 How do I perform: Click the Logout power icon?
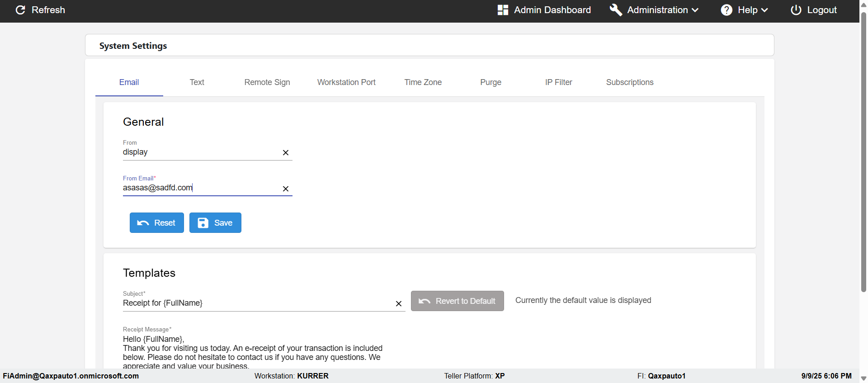(796, 10)
